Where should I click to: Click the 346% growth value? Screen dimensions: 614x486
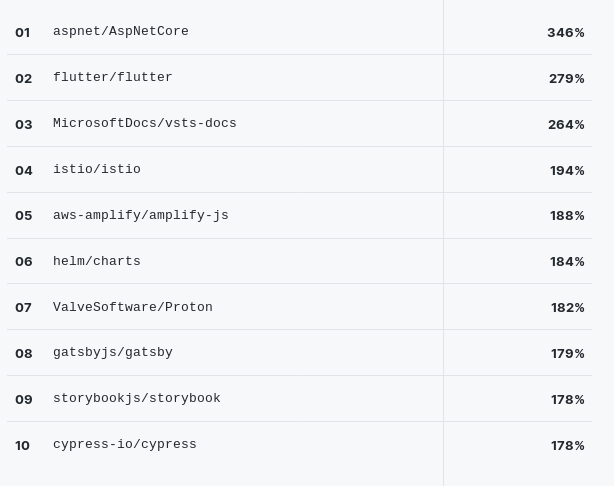pos(565,33)
